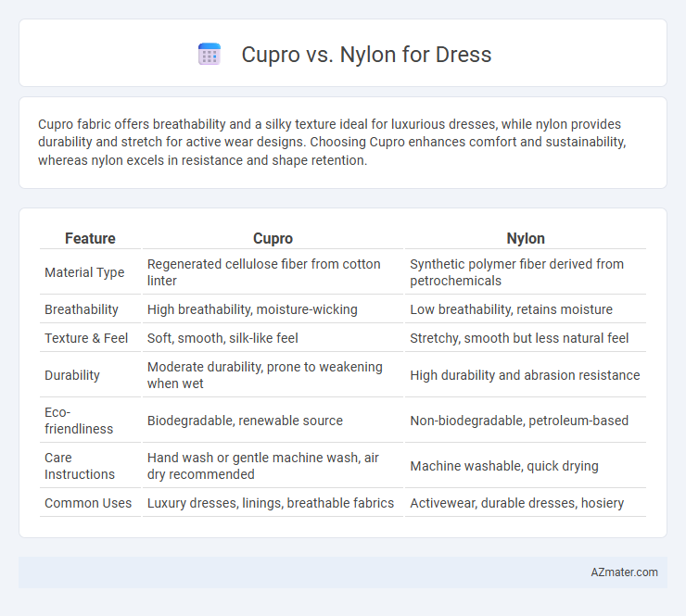Select the 'Care Instructions' row label

80,466
